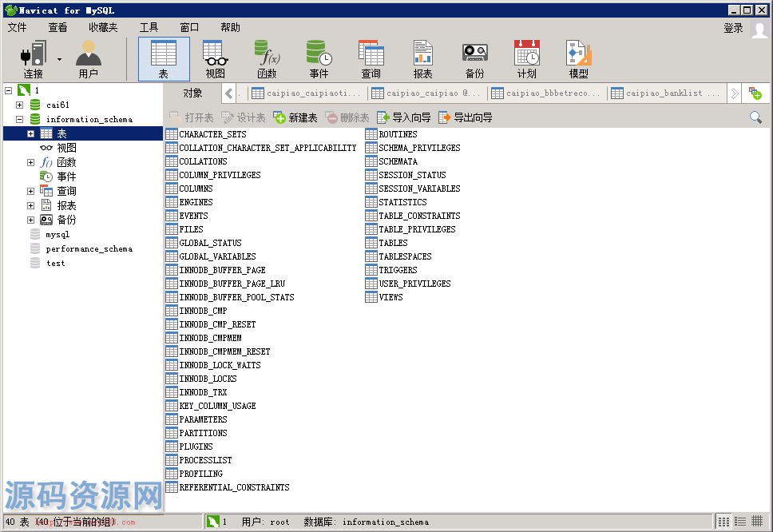
Task: Select the Model (模型) toolbar icon
Action: tap(578, 59)
